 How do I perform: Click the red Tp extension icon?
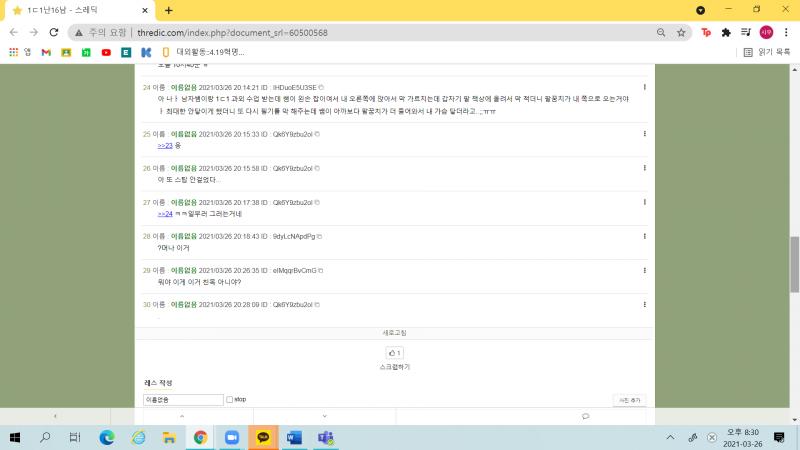click(x=706, y=33)
